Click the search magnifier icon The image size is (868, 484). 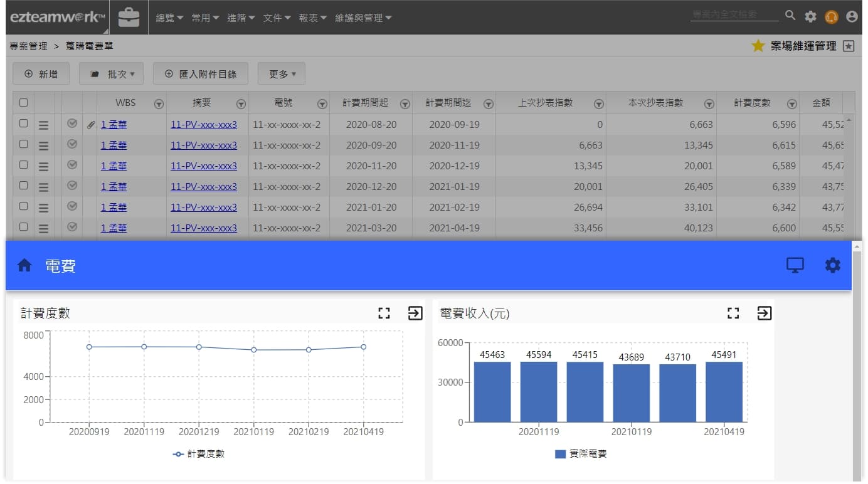tap(790, 16)
